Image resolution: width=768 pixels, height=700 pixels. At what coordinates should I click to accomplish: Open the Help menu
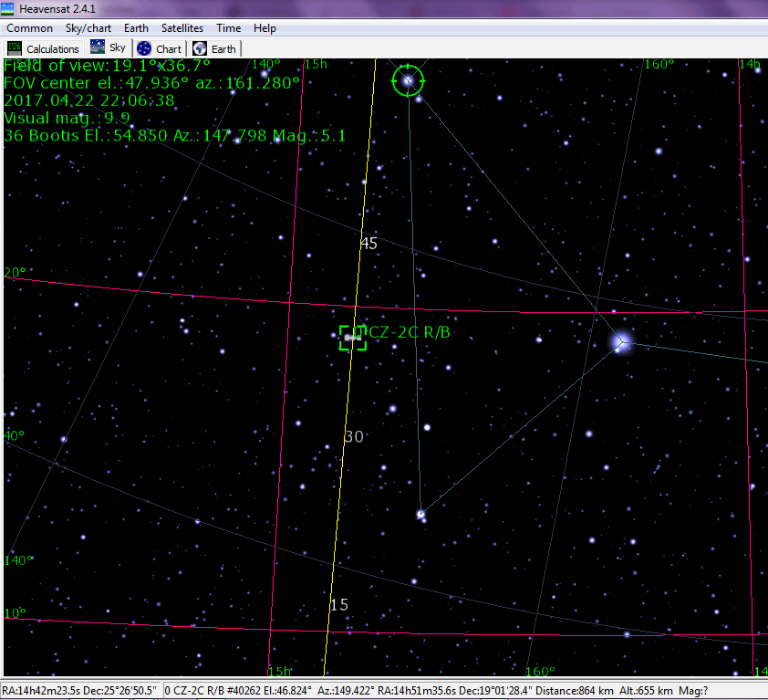pyautogui.click(x=265, y=28)
